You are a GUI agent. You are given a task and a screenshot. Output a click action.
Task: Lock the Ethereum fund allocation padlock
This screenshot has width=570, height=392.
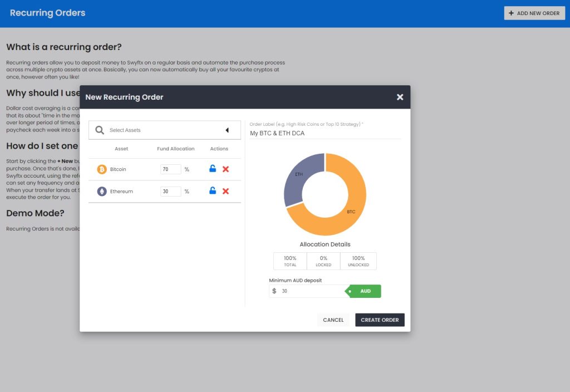[x=212, y=191]
